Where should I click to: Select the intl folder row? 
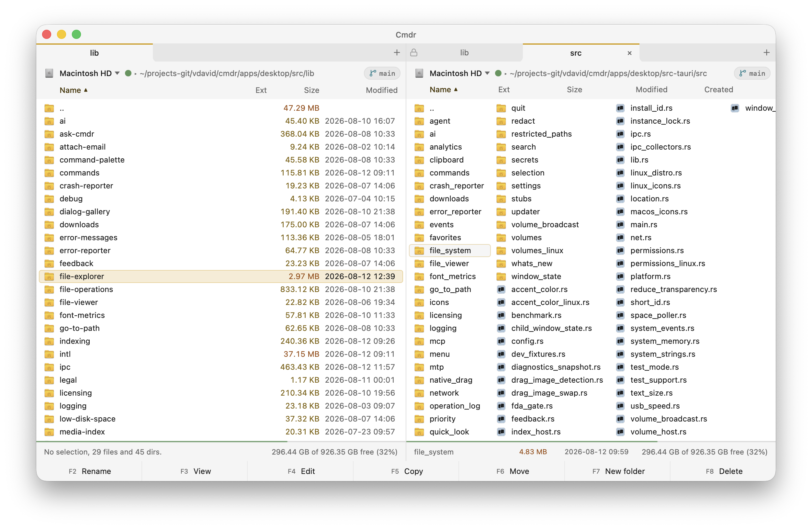pos(221,354)
